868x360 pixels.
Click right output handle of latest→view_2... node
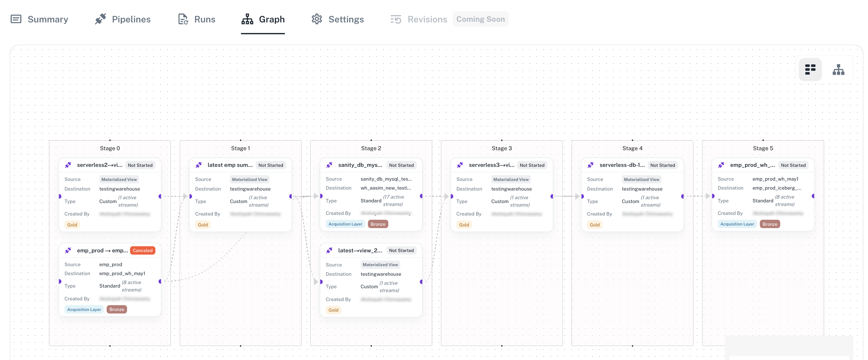pyautogui.click(x=421, y=282)
